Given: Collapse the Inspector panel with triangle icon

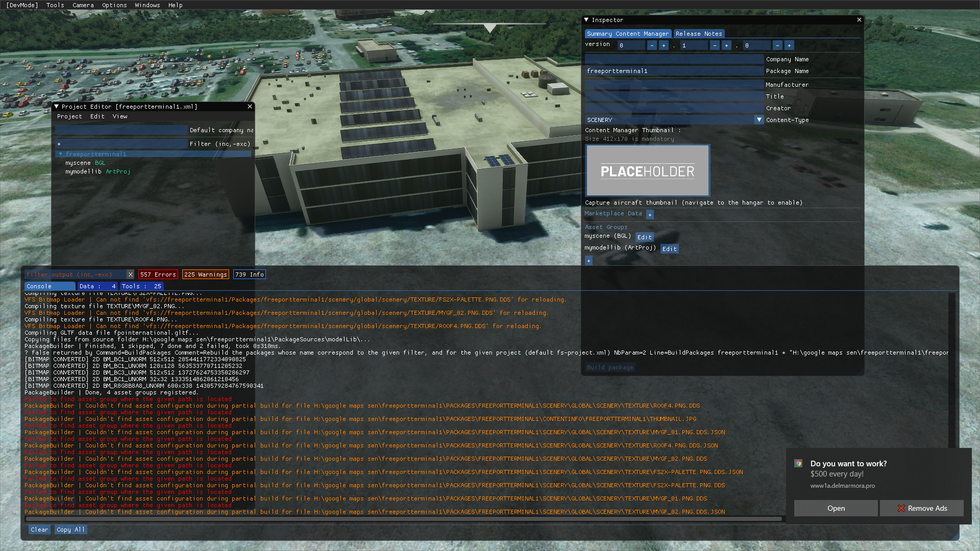Looking at the screenshot, I should coord(586,20).
